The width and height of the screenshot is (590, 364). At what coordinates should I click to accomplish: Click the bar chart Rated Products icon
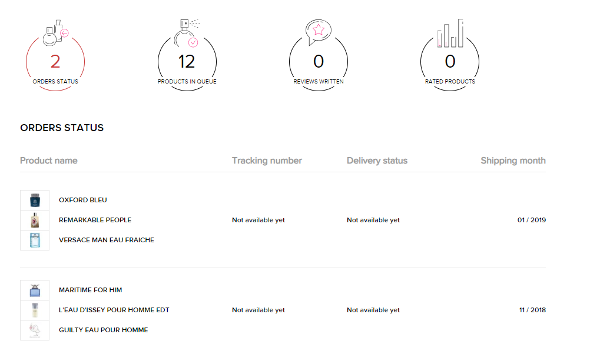point(450,33)
